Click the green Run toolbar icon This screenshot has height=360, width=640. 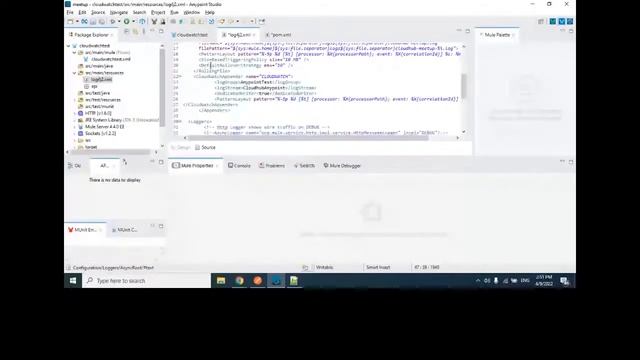127,21
